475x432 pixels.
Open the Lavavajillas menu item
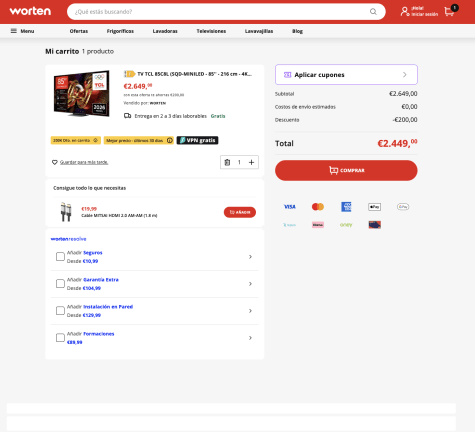point(259,31)
